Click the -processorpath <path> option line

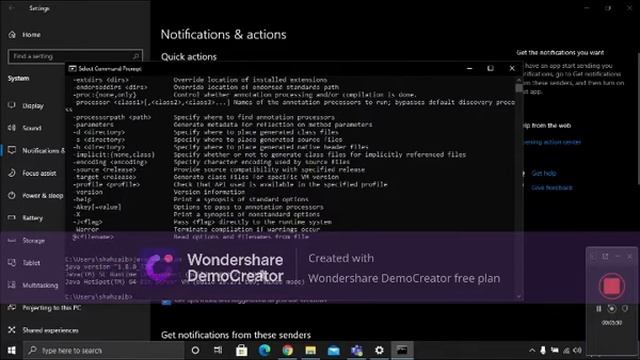(204, 117)
